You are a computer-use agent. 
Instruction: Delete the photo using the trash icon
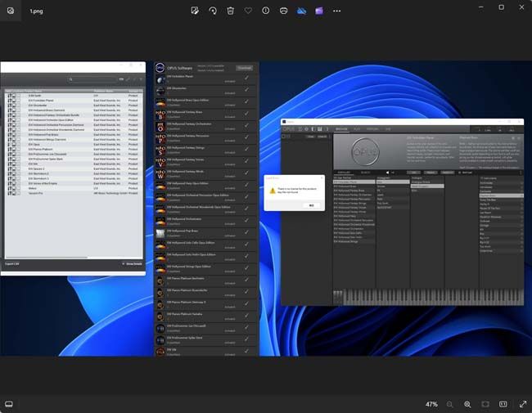(231, 11)
